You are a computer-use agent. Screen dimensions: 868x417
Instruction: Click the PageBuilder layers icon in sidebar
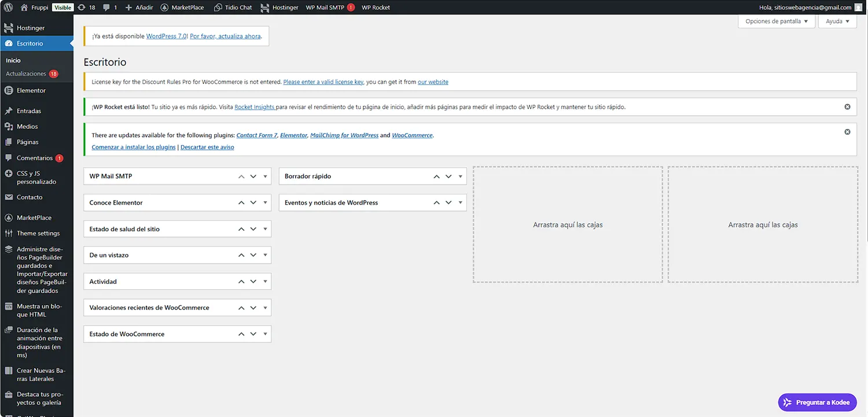tap(9, 250)
